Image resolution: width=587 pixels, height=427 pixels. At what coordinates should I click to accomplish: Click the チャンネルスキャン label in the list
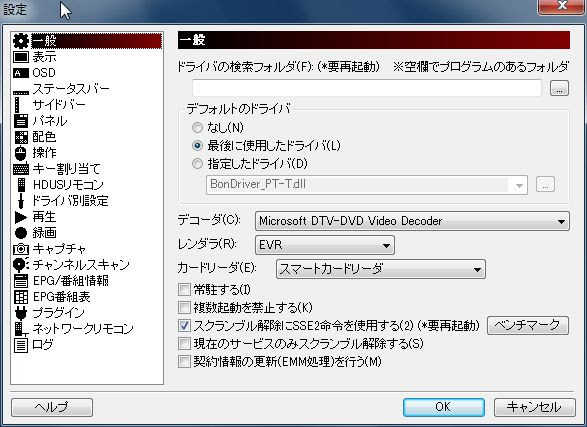[81, 265]
